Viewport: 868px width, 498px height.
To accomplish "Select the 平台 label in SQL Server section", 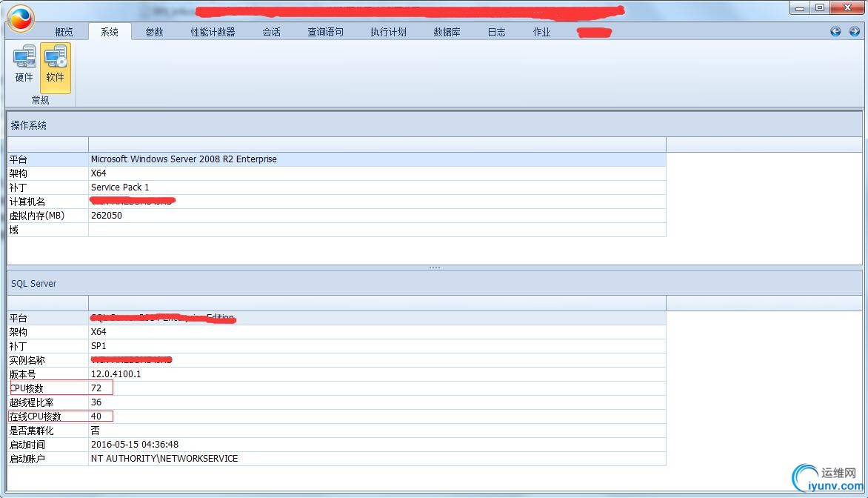I will 19,318.
